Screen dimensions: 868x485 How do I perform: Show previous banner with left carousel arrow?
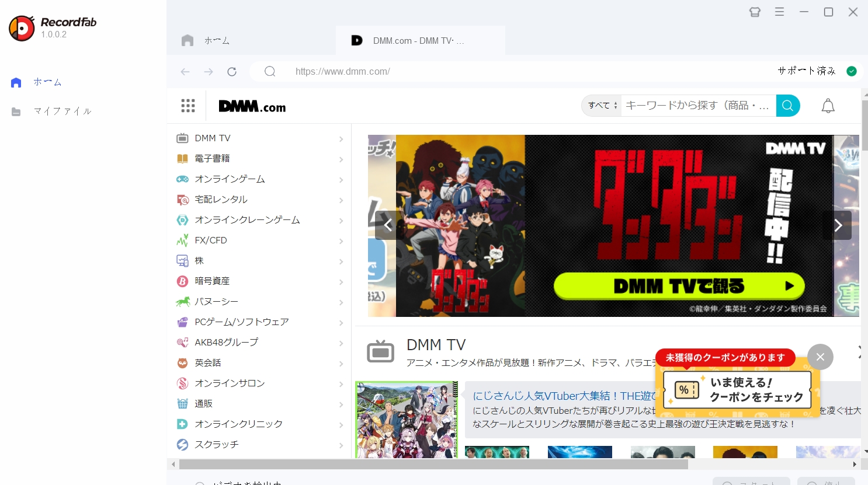click(x=388, y=225)
